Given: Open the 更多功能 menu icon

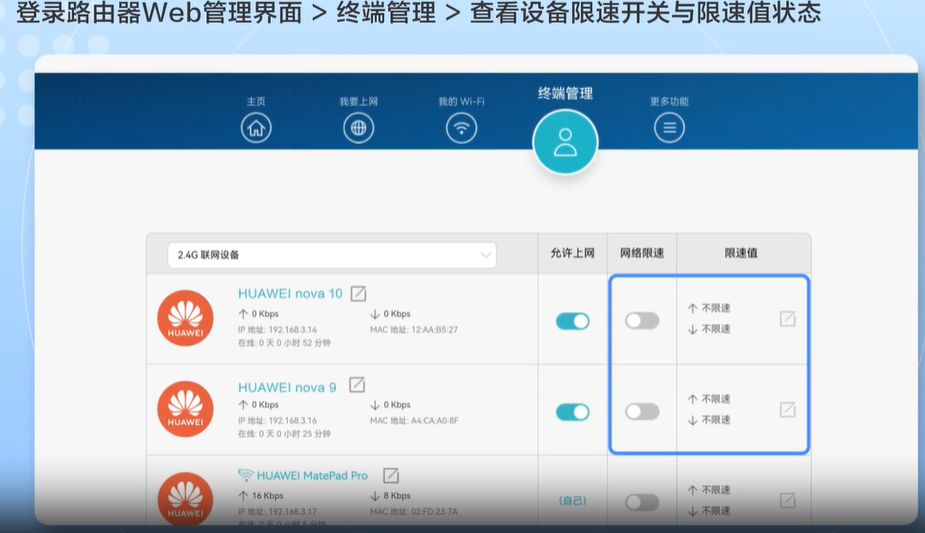Looking at the screenshot, I should click(x=670, y=128).
